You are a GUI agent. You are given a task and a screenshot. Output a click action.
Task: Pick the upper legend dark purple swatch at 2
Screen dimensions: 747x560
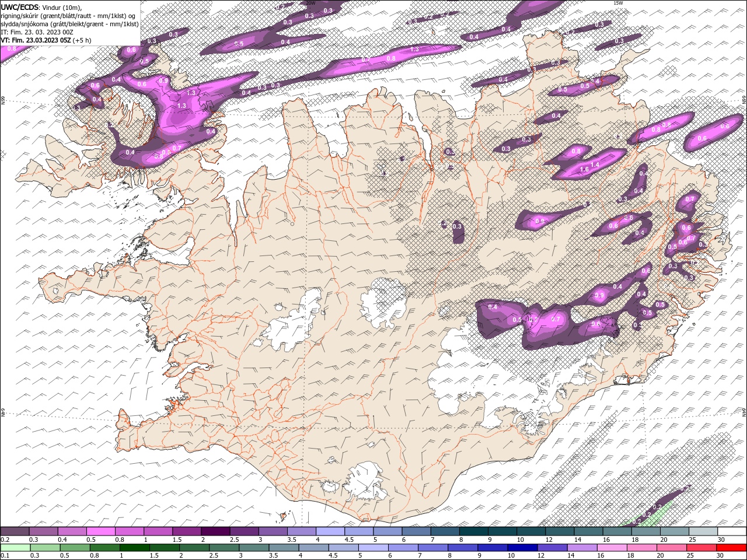click(215, 531)
